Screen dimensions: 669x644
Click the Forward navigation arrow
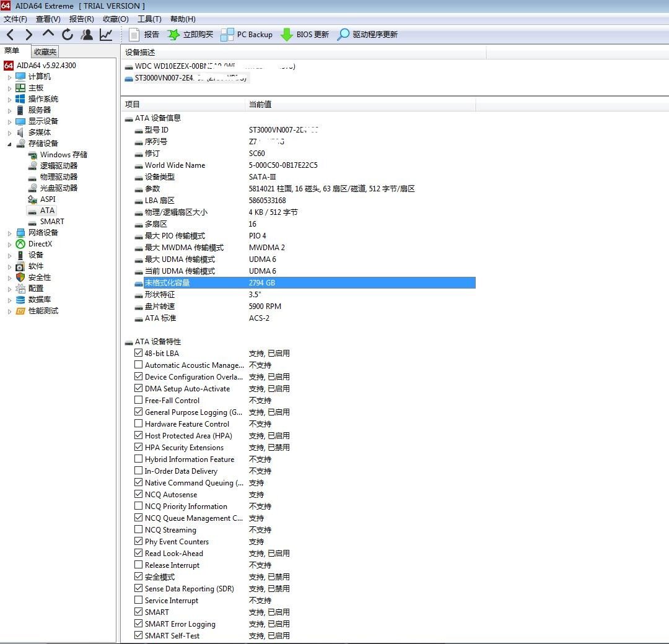point(29,35)
